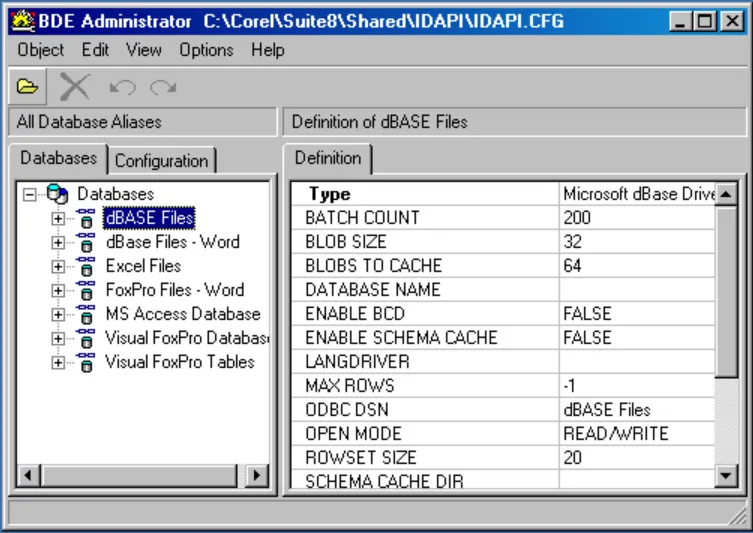Viewport: 753px width, 533px height.
Task: Click the Type header label
Action: point(329,194)
